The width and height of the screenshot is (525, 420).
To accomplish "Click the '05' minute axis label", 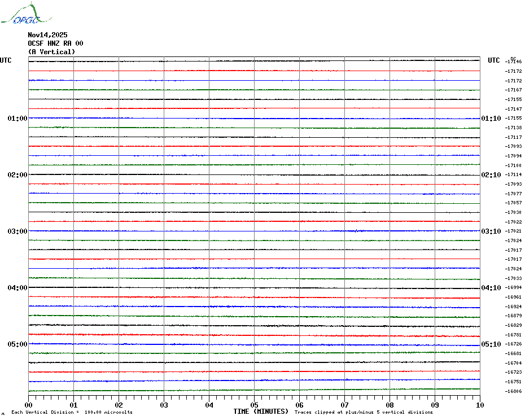I will click(x=255, y=405).
